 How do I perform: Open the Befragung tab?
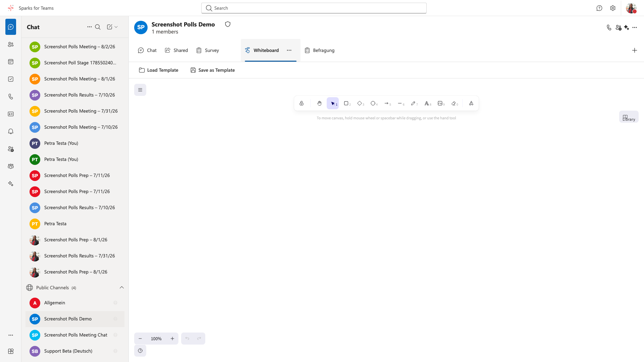tap(320, 50)
